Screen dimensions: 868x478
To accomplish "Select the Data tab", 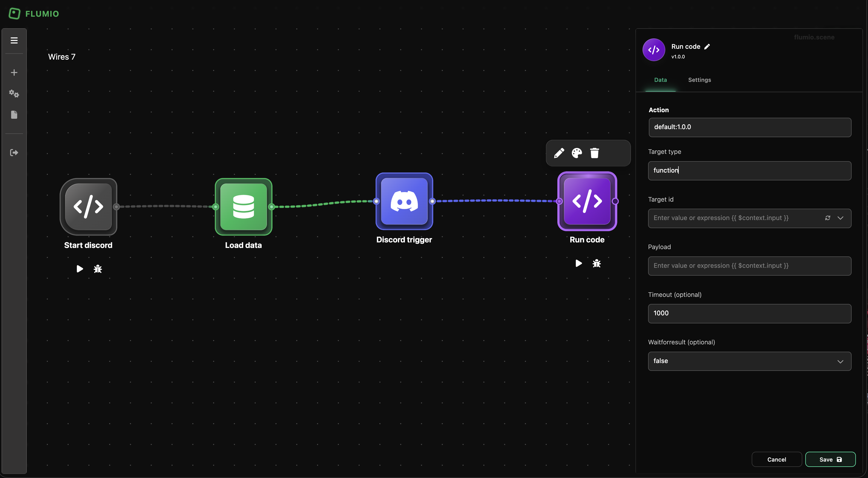I will coord(660,80).
